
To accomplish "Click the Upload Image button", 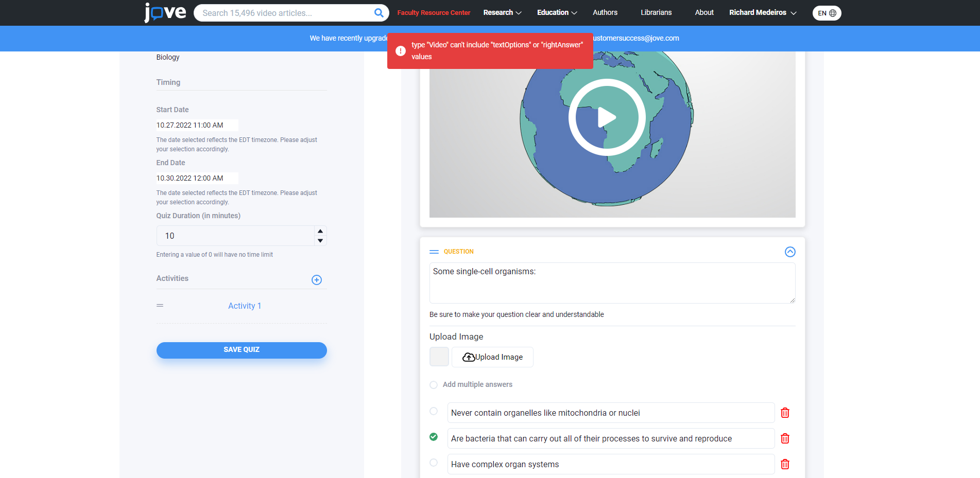I will [492, 357].
